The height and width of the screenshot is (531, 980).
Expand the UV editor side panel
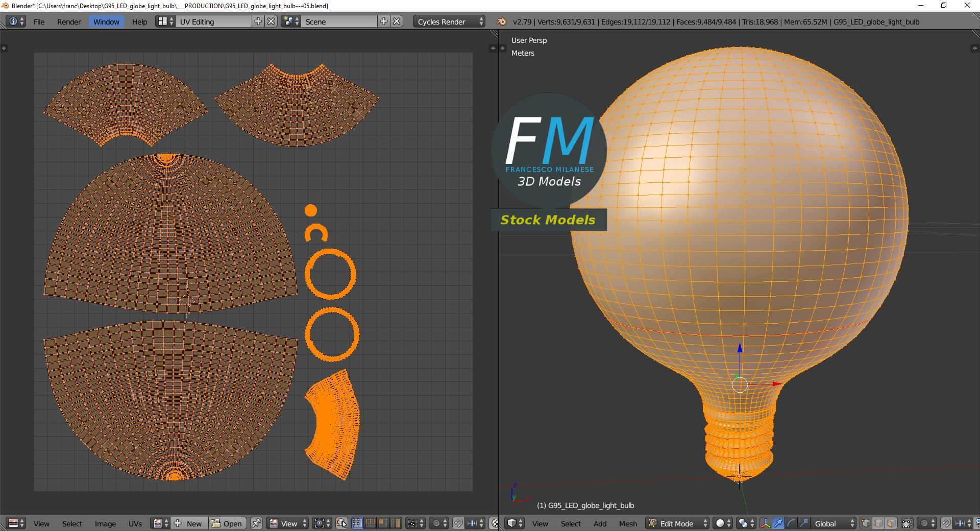[493, 48]
